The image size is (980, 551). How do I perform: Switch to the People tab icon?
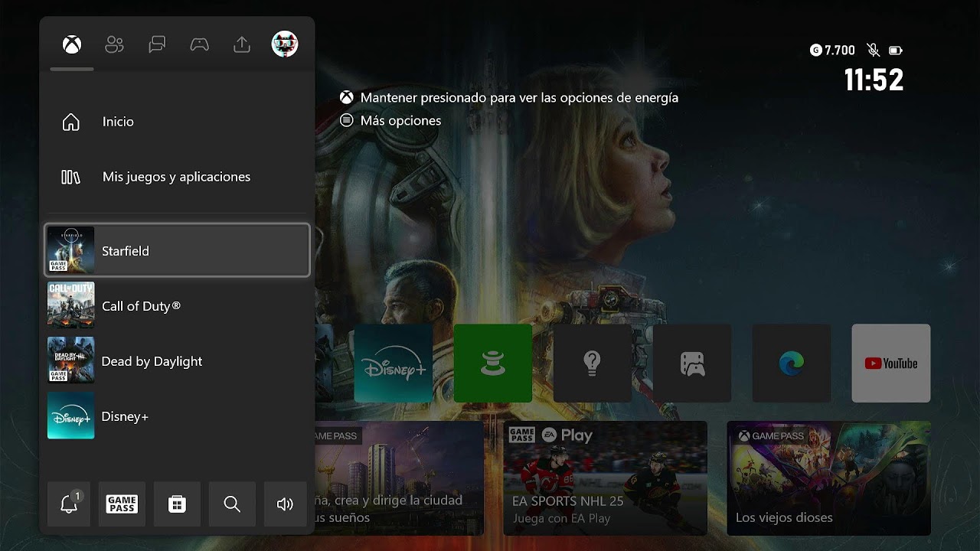pyautogui.click(x=114, y=45)
